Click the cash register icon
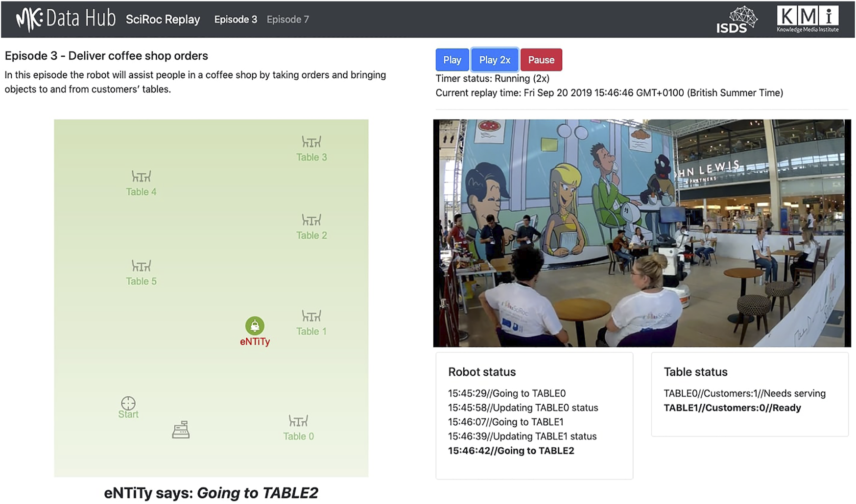This screenshot has width=856, height=504. (x=181, y=430)
